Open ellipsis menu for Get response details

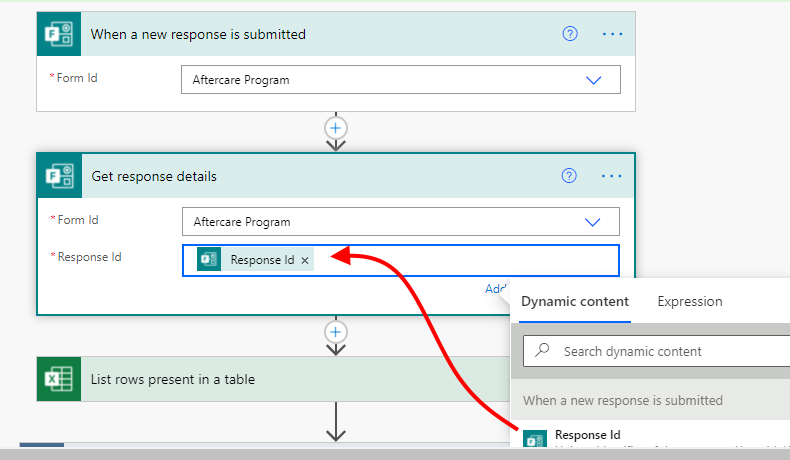point(611,176)
